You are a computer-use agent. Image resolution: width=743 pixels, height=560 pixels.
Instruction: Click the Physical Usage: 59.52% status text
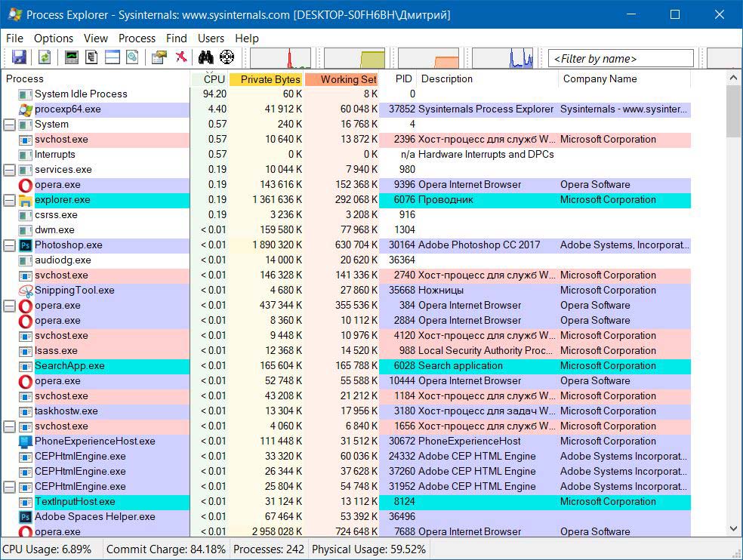[x=368, y=549]
